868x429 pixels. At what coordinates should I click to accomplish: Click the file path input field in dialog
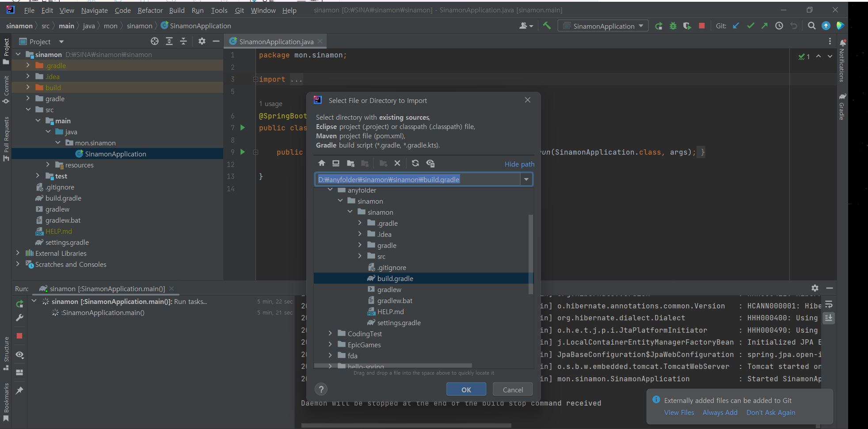(x=418, y=179)
